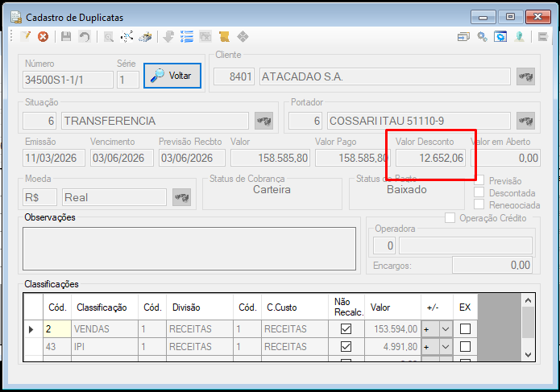Viewport: 560px width, 392px height.
Task: Toggle the Renegociada checkbox
Action: click(479, 204)
